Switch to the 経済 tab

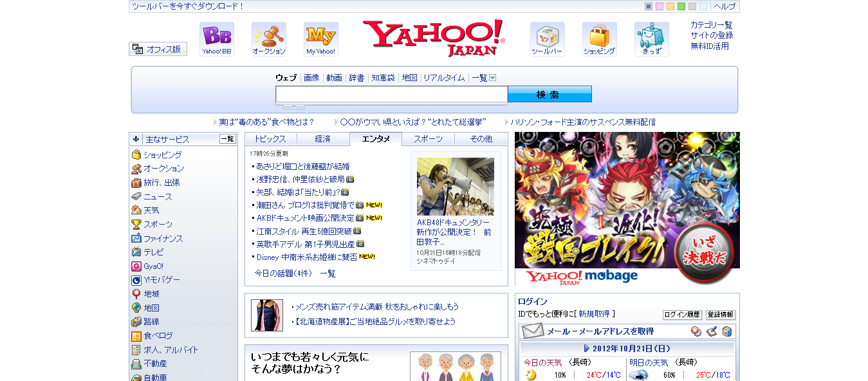pyautogui.click(x=323, y=139)
